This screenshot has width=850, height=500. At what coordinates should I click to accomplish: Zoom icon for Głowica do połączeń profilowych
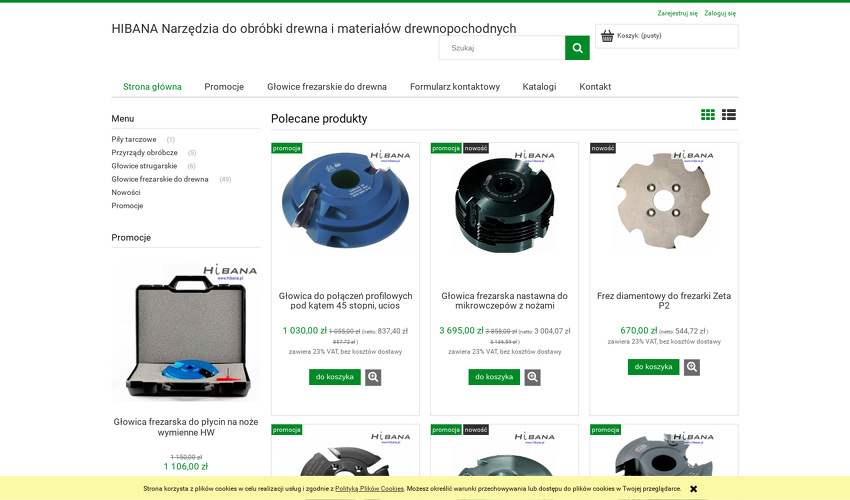[373, 377]
